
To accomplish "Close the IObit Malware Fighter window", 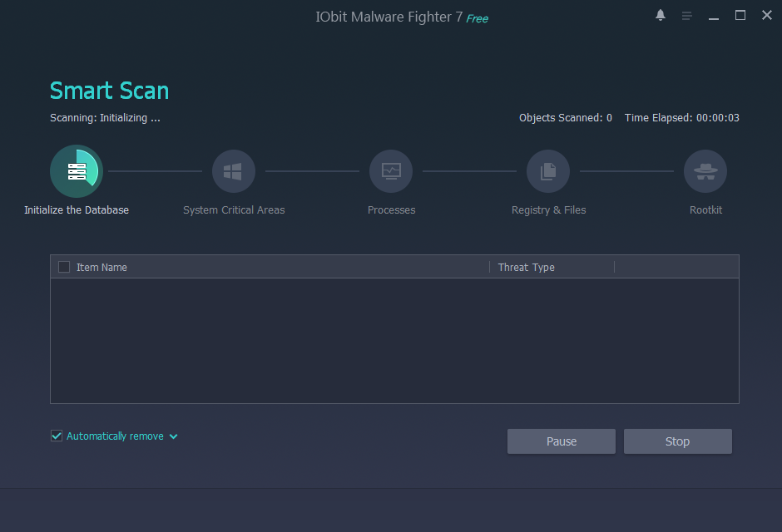I will tap(767, 15).
